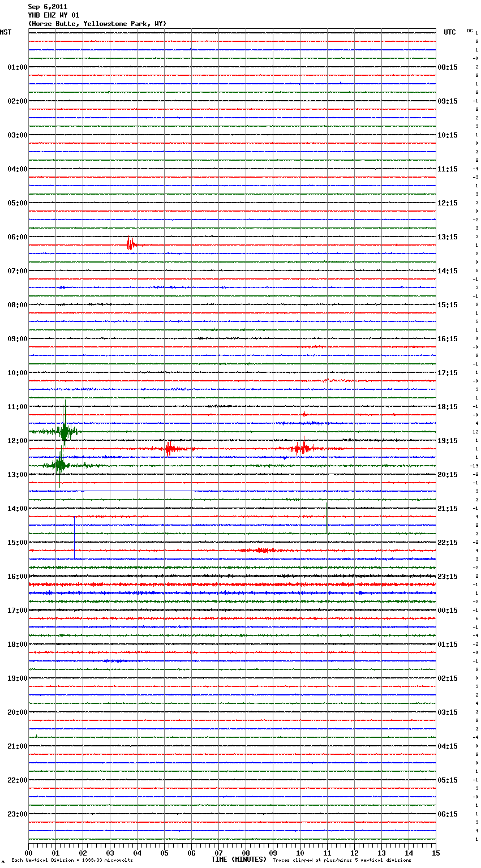Image resolution: width=481 pixels, height=868 pixels.
Task: Click the 10 minute axis tick label
Action: pyautogui.click(x=300, y=853)
